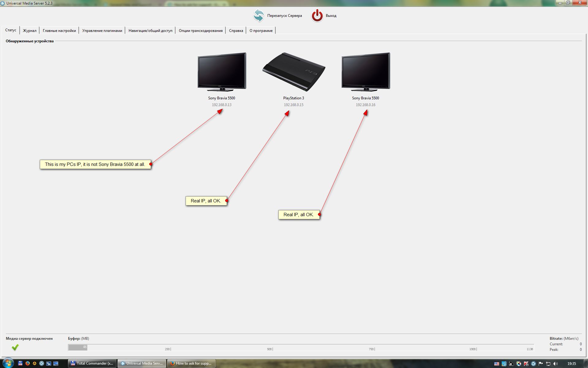Click the PlayStation 3 device name label

[294, 98]
